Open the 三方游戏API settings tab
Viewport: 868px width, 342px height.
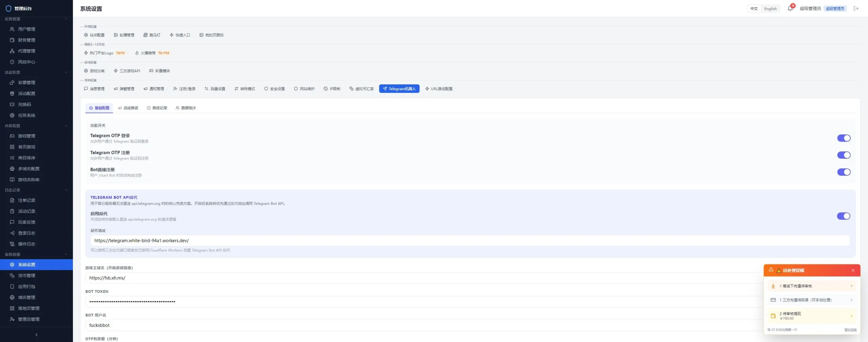coord(127,71)
